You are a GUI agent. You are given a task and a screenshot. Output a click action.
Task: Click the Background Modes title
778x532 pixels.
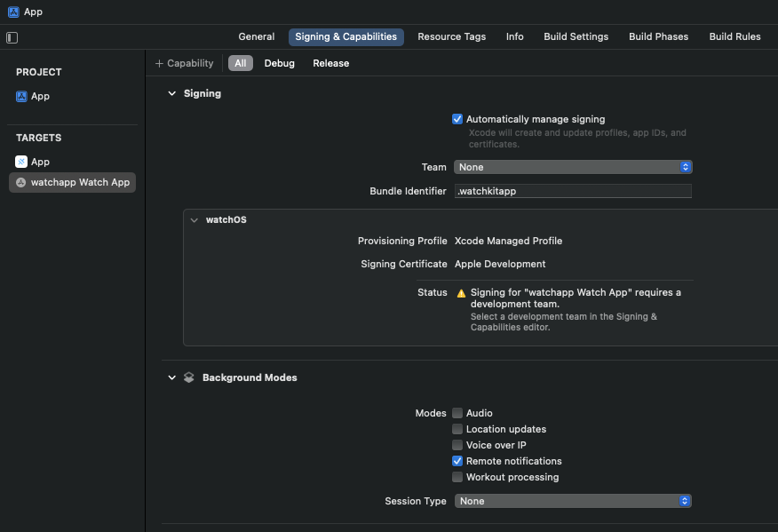pyautogui.click(x=250, y=377)
